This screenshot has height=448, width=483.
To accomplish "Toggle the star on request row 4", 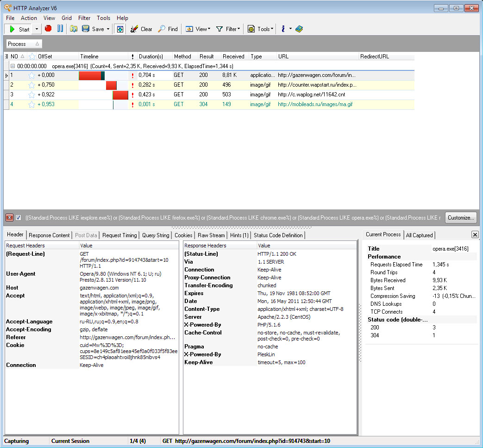I will 31,104.
